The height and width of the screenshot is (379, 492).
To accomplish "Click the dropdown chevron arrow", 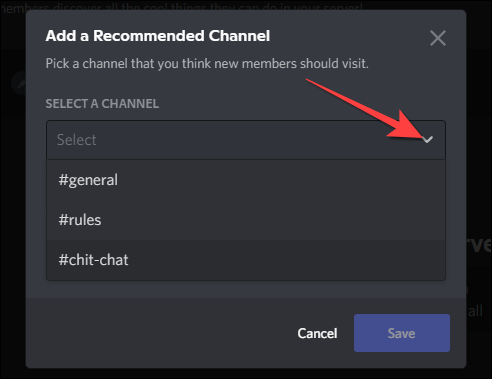I will tap(428, 139).
